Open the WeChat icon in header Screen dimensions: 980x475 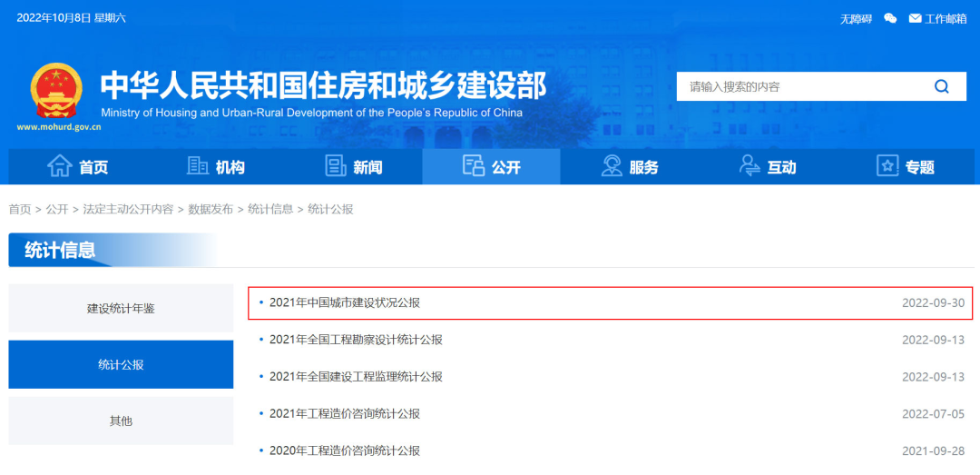coord(890,18)
